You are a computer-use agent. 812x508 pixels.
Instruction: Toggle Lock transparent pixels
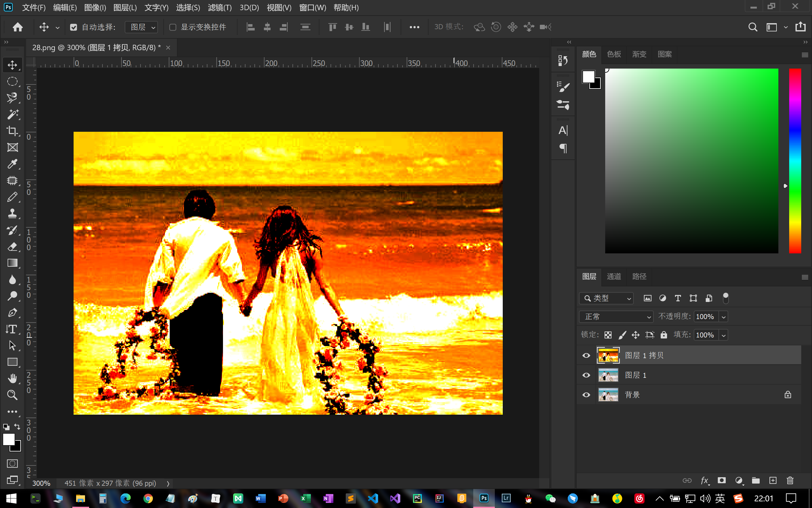pos(608,335)
